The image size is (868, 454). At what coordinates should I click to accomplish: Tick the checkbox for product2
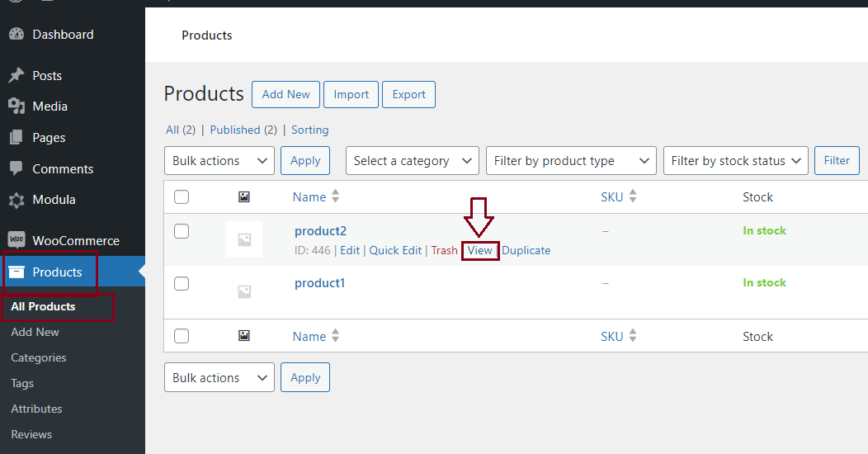(182, 232)
